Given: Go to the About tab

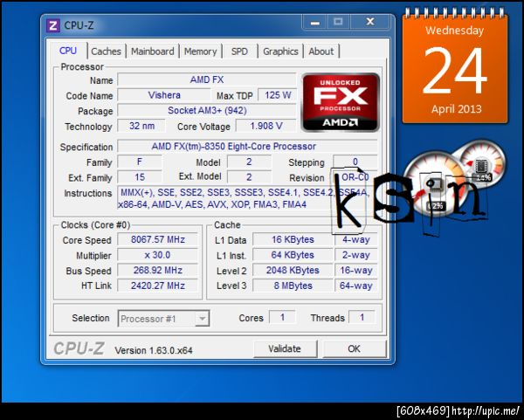Looking at the screenshot, I should [321, 52].
